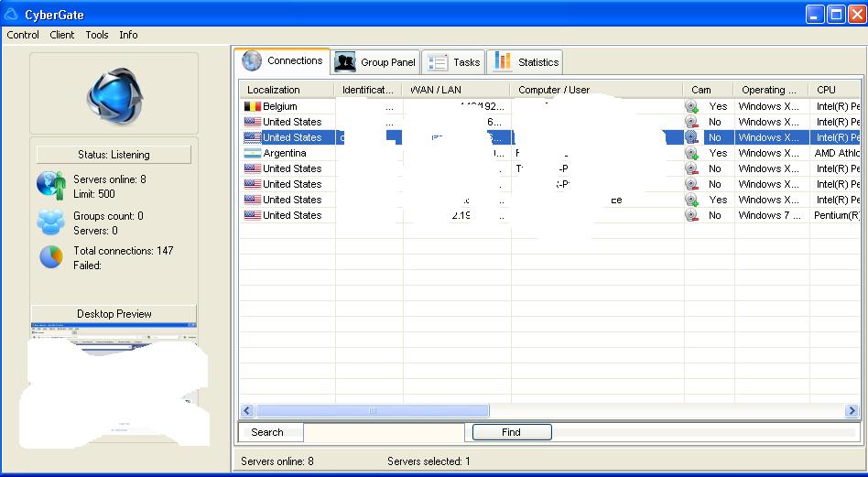The height and width of the screenshot is (477, 868).
Task: Click the Find button
Action: [x=512, y=432]
